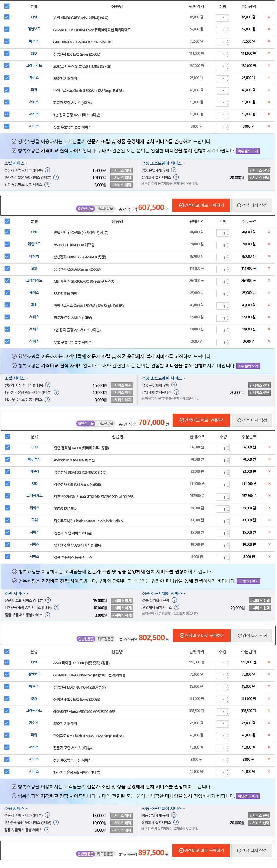Uncheck the GeIL DDR4 8G memory row
Image resolution: width=277 pixels, height=868 pixels.
coord(7,41)
